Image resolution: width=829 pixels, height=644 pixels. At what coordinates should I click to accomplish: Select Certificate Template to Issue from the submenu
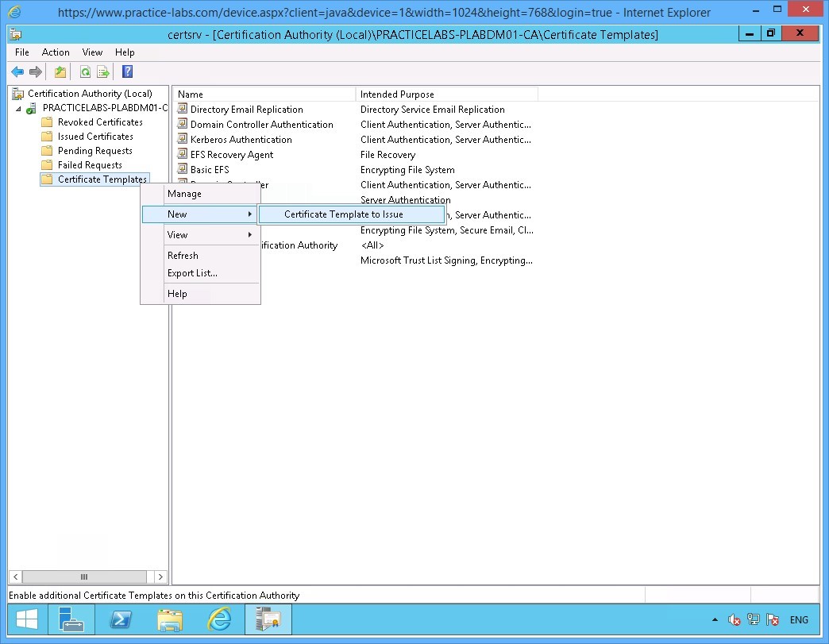pyautogui.click(x=352, y=214)
